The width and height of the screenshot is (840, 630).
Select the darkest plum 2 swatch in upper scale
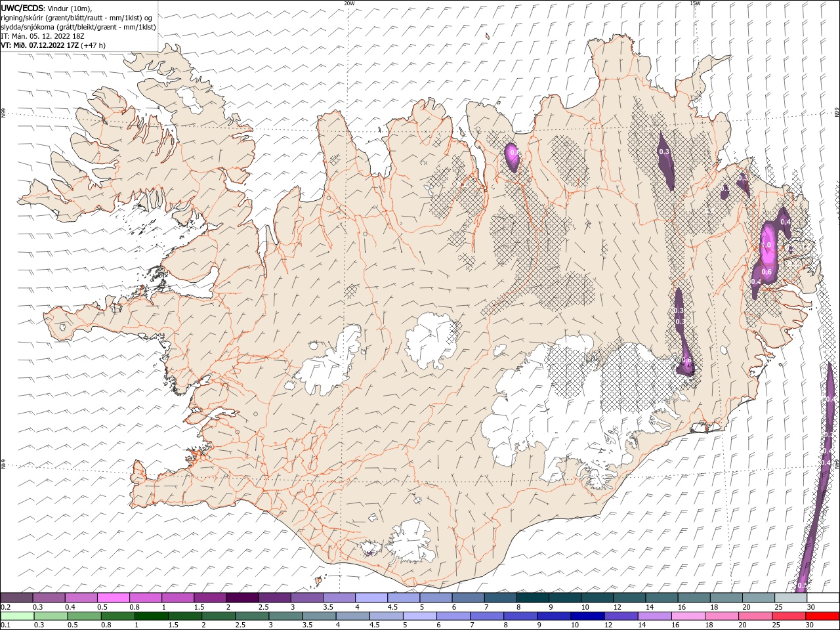click(x=243, y=598)
